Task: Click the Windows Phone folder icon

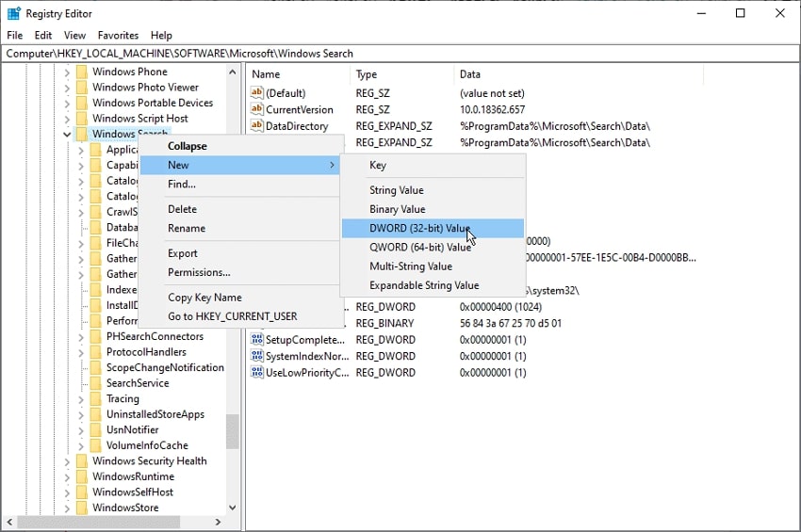Action: 82,72
